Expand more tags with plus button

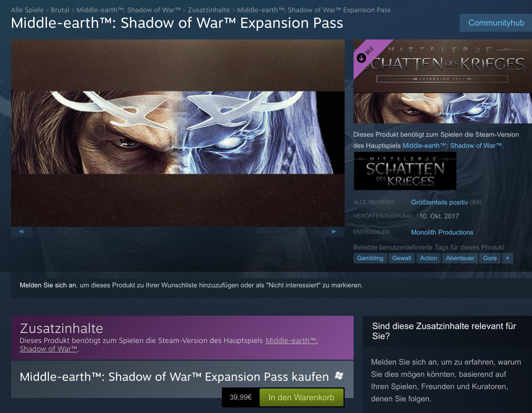[507, 258]
